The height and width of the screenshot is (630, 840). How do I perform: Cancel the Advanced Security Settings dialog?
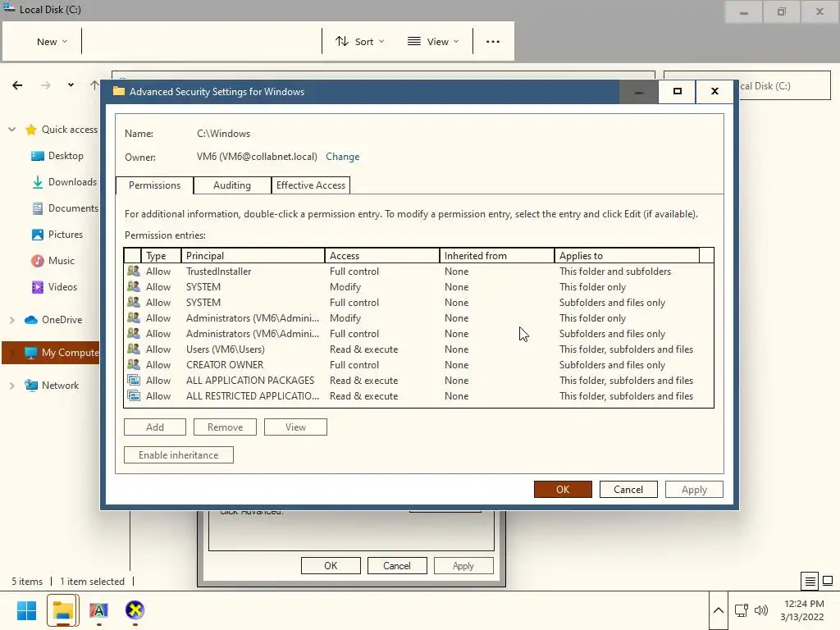pos(628,489)
